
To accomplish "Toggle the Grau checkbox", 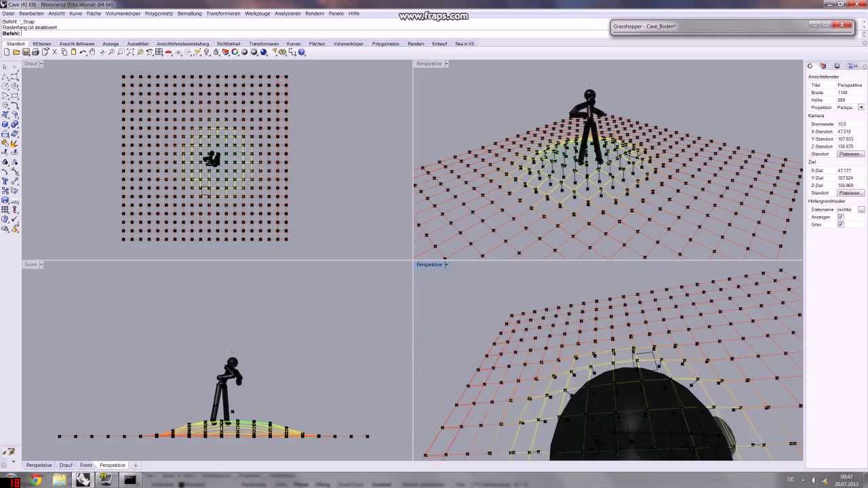I will [x=841, y=224].
